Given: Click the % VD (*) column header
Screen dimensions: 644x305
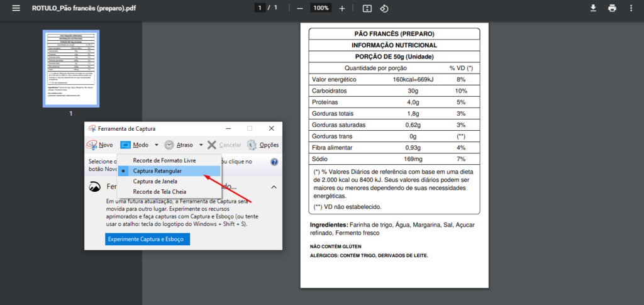Looking at the screenshot, I should coord(461,68).
